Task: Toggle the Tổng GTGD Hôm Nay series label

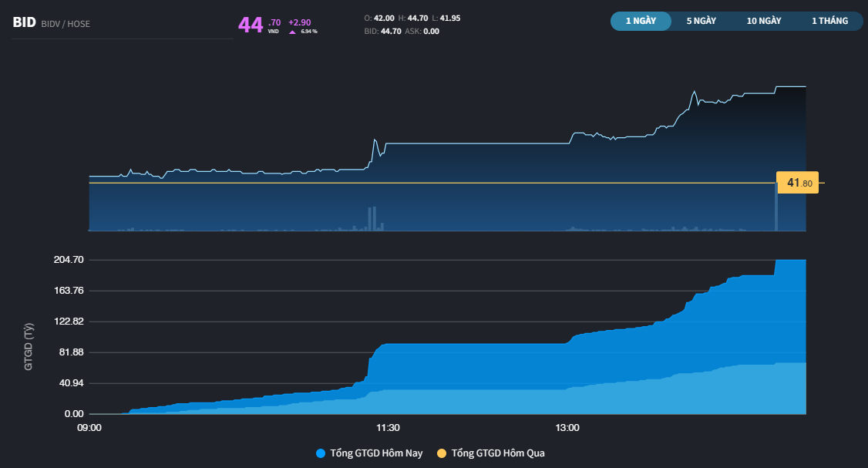Action: [376, 453]
